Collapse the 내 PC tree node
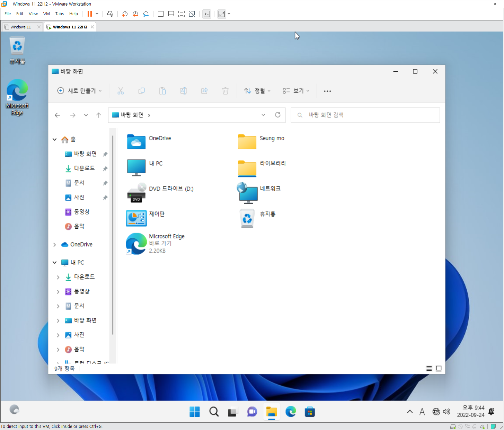 pos(55,263)
